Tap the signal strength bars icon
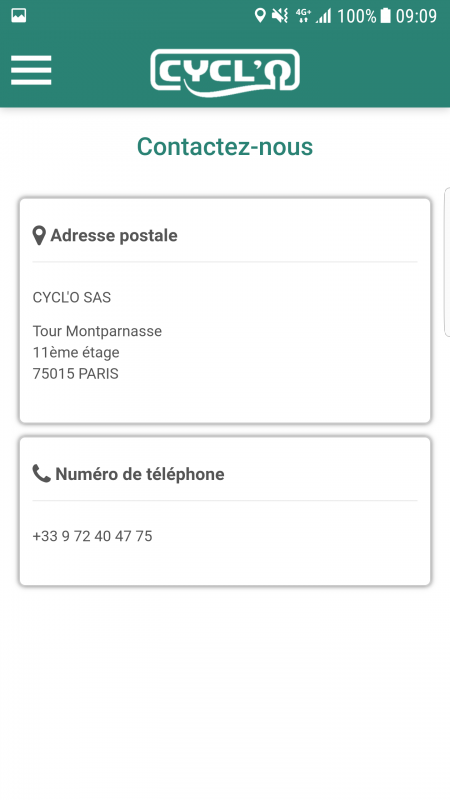The image size is (450, 800). 323,16
